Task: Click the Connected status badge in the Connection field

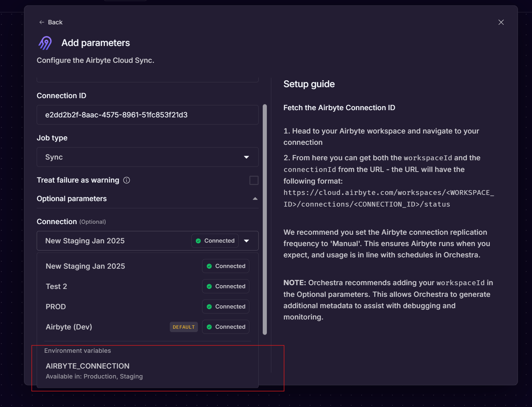Action: point(215,241)
